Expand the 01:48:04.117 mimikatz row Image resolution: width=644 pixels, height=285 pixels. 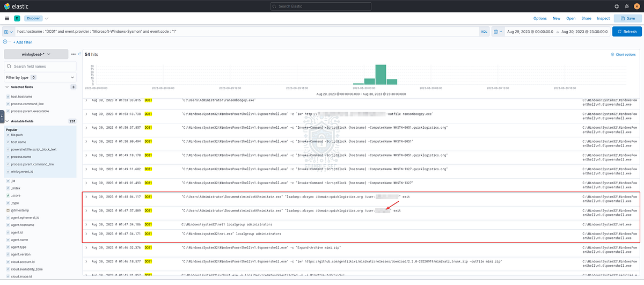click(x=86, y=196)
